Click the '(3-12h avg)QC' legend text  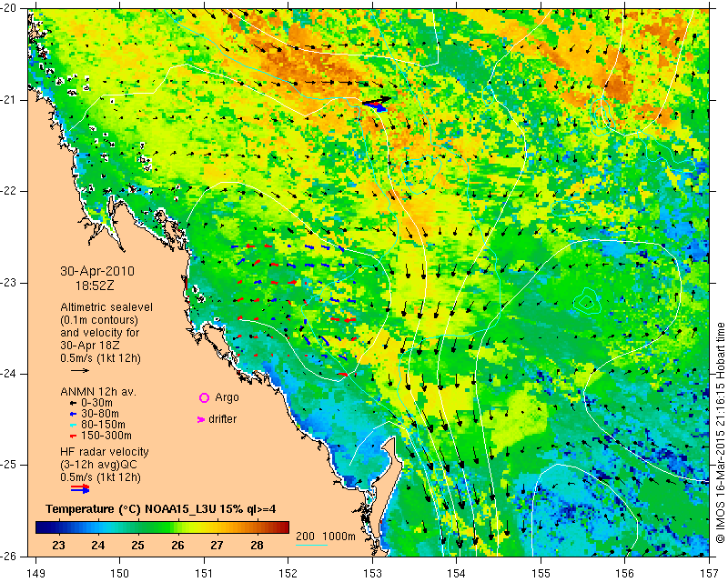[98, 464]
